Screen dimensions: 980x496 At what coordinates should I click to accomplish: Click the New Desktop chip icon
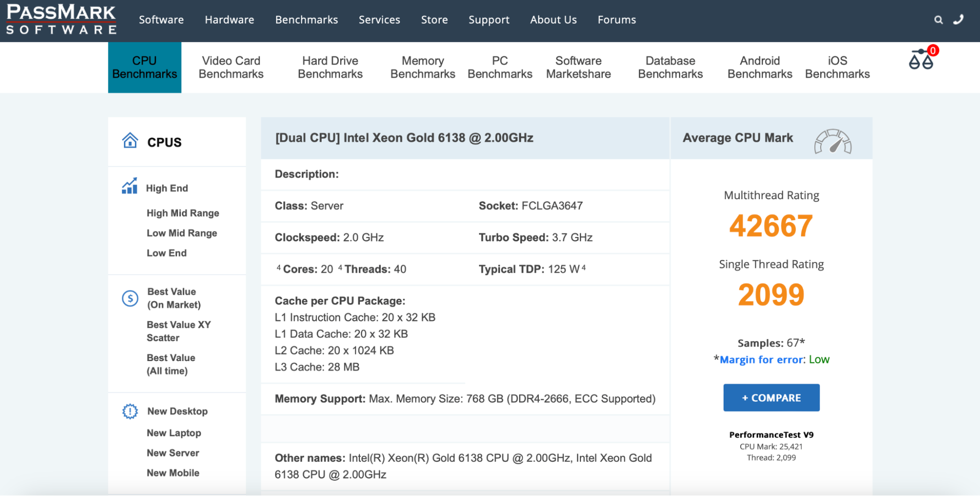pos(130,411)
